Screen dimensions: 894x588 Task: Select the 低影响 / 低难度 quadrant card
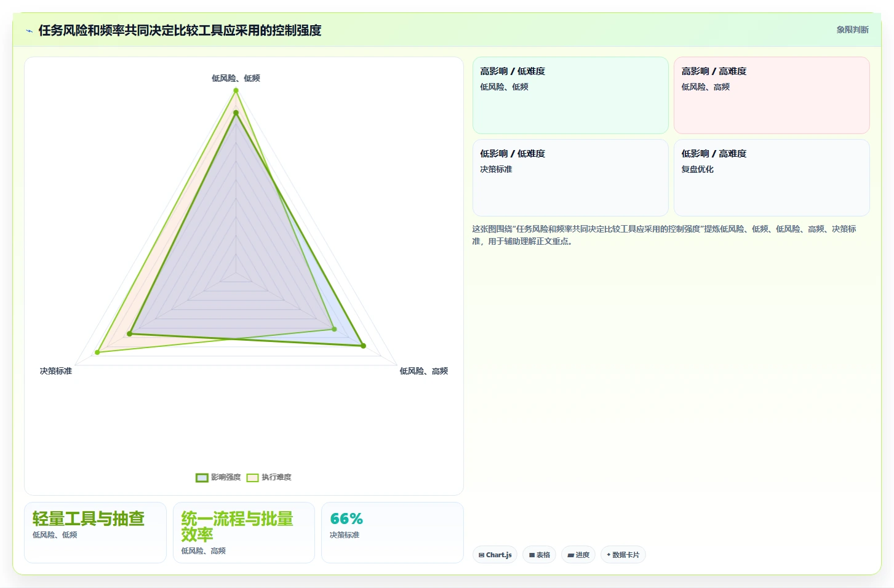pyautogui.click(x=570, y=178)
